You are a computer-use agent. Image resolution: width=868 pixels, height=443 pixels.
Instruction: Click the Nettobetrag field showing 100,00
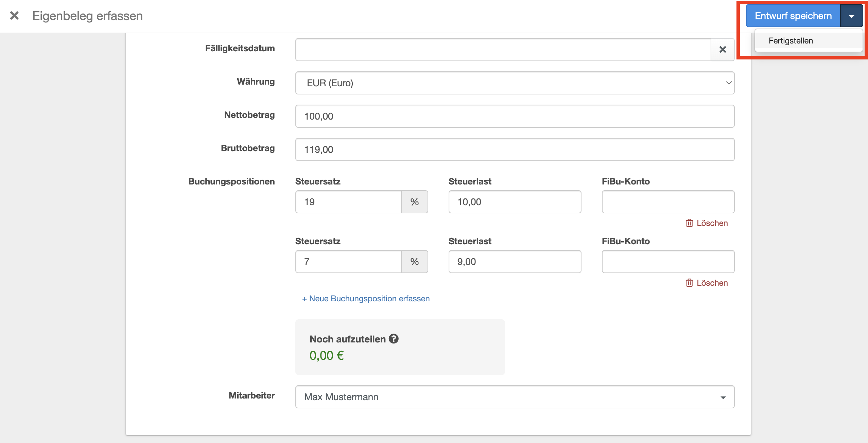click(x=515, y=116)
